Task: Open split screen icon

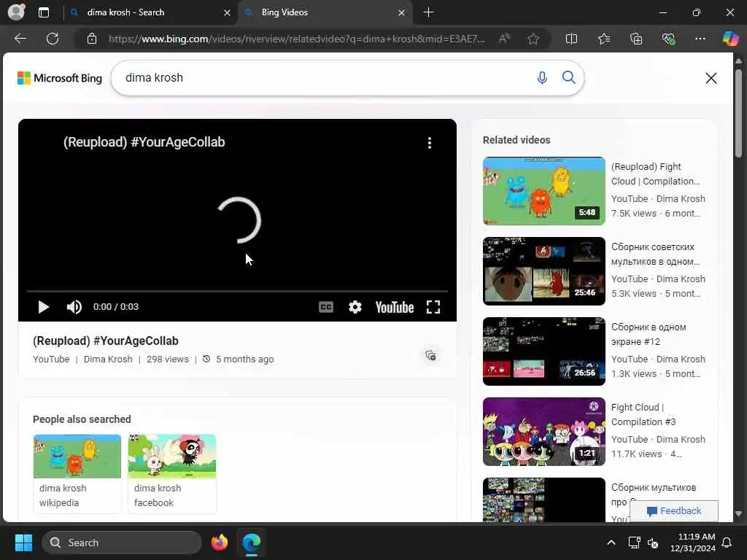Action: coord(571,39)
